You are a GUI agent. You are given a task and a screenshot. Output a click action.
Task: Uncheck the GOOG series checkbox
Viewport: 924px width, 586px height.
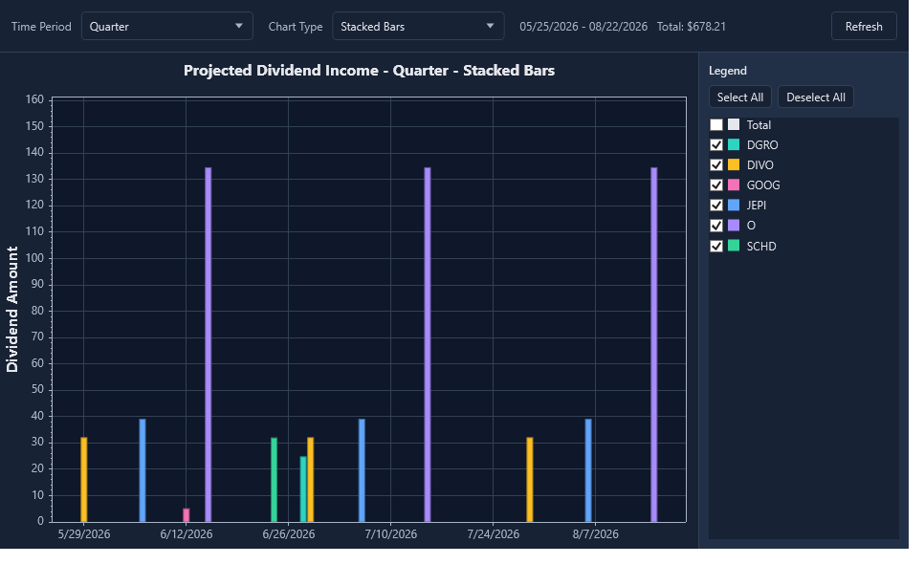[x=716, y=184]
